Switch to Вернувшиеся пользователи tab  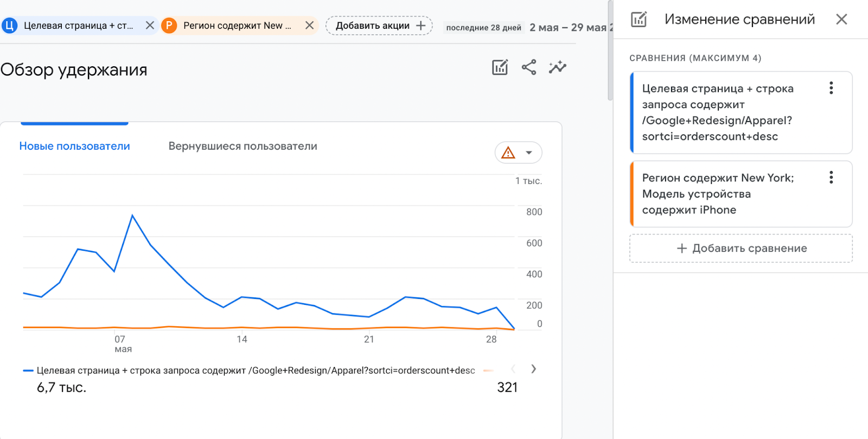coord(242,146)
